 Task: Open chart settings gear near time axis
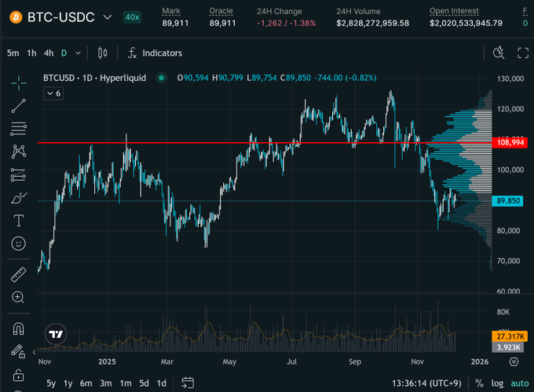pos(514,361)
